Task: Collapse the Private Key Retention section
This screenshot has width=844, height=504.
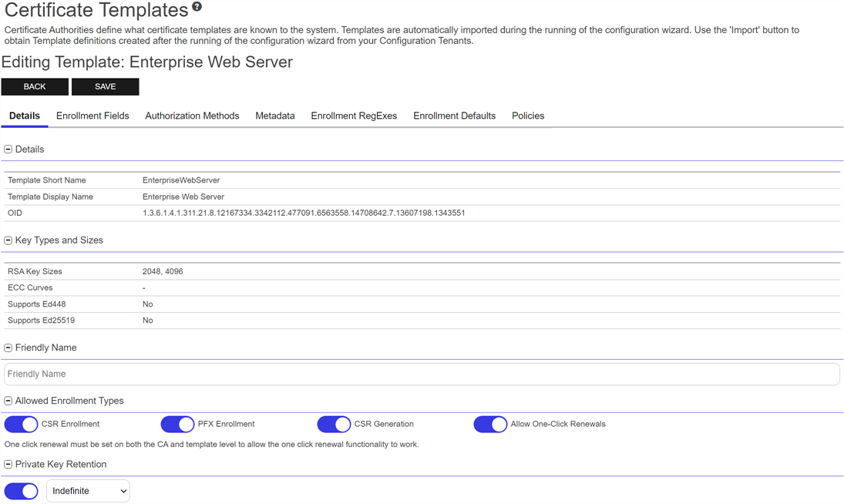Action: coord(8,465)
